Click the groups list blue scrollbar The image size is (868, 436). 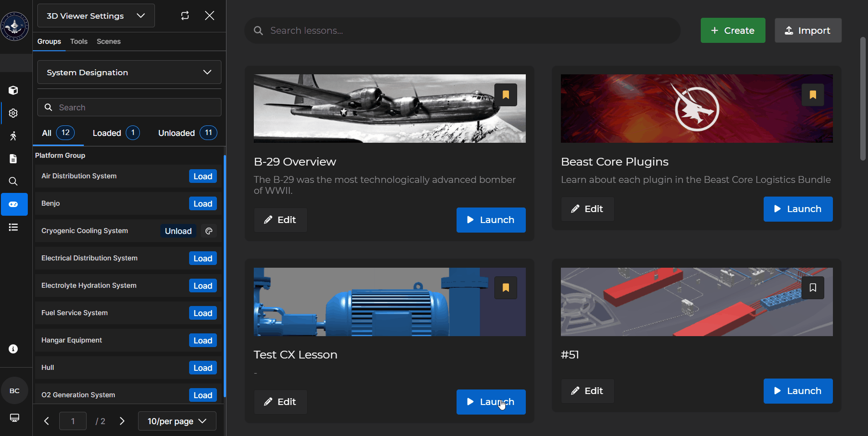(225, 276)
